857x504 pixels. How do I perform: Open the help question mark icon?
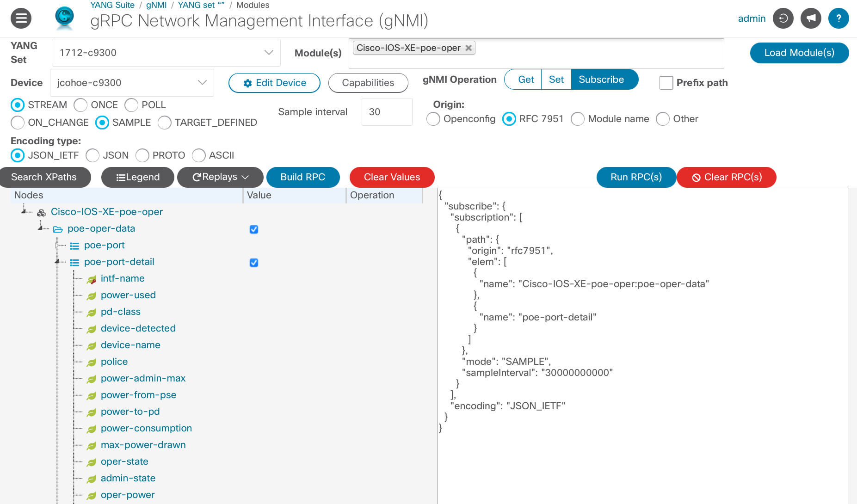[x=839, y=18]
